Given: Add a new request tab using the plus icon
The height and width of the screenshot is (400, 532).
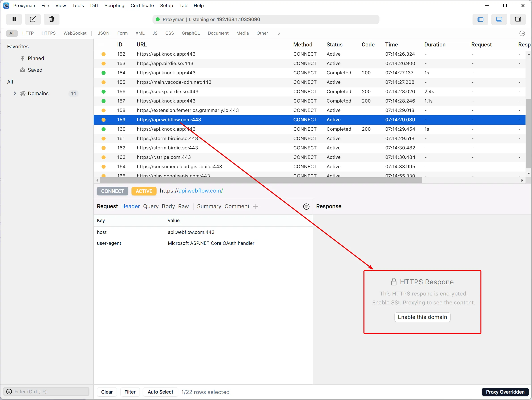Looking at the screenshot, I should (x=255, y=206).
